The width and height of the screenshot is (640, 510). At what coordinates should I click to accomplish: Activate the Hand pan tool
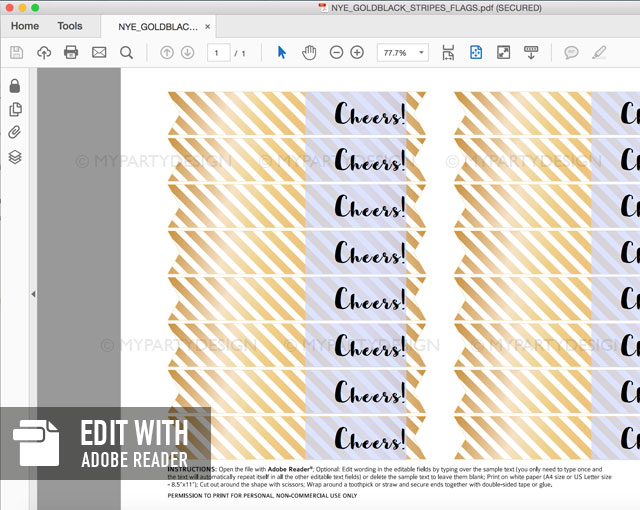(x=309, y=52)
